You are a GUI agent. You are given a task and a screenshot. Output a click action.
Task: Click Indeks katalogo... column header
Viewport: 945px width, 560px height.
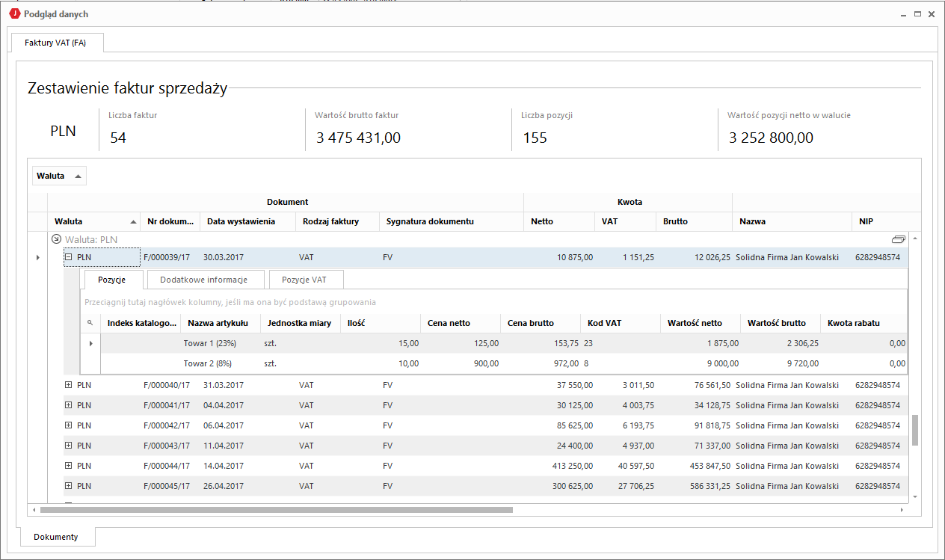(141, 323)
